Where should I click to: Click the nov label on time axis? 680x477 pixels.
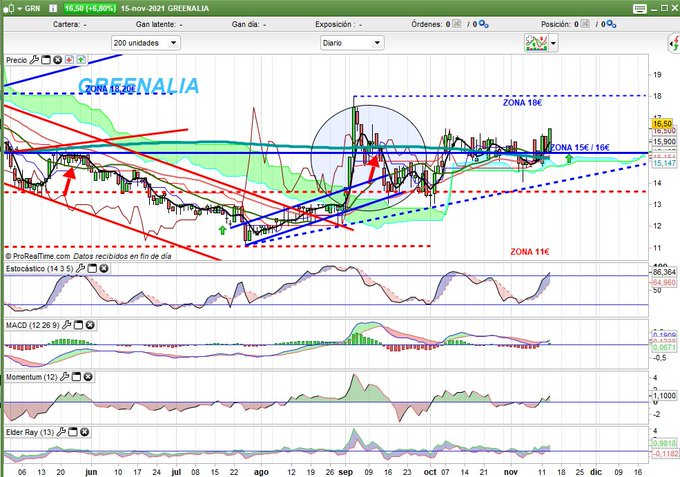[x=511, y=472]
